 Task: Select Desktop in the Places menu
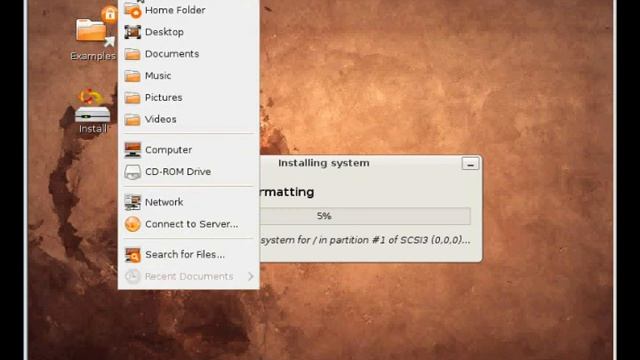(189, 32)
